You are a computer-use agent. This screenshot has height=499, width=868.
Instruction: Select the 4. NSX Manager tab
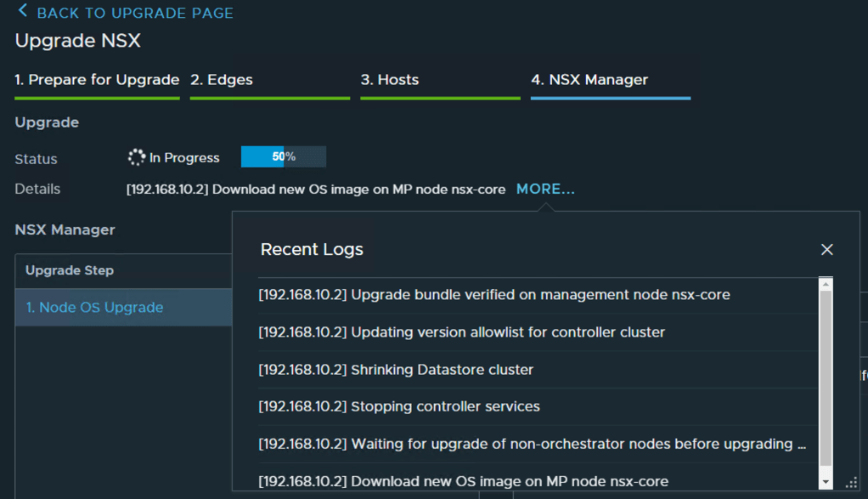point(589,80)
